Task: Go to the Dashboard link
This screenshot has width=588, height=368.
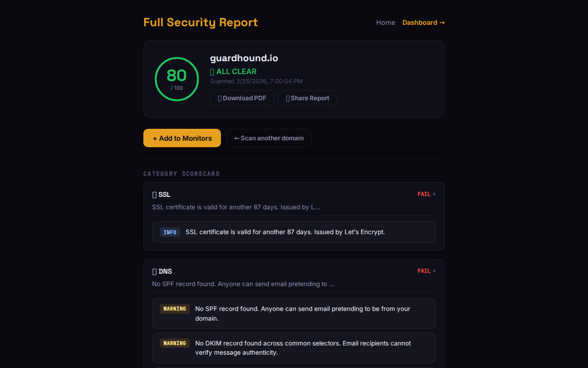Action: (x=424, y=23)
